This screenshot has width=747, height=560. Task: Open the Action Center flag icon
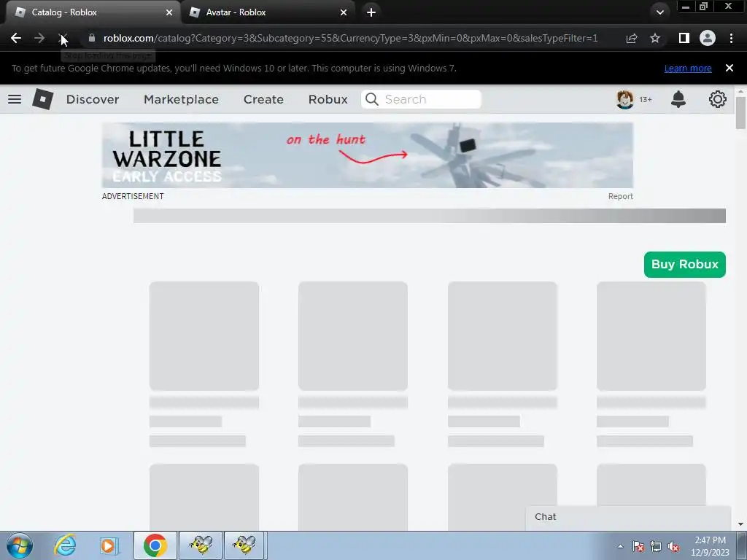point(638,546)
